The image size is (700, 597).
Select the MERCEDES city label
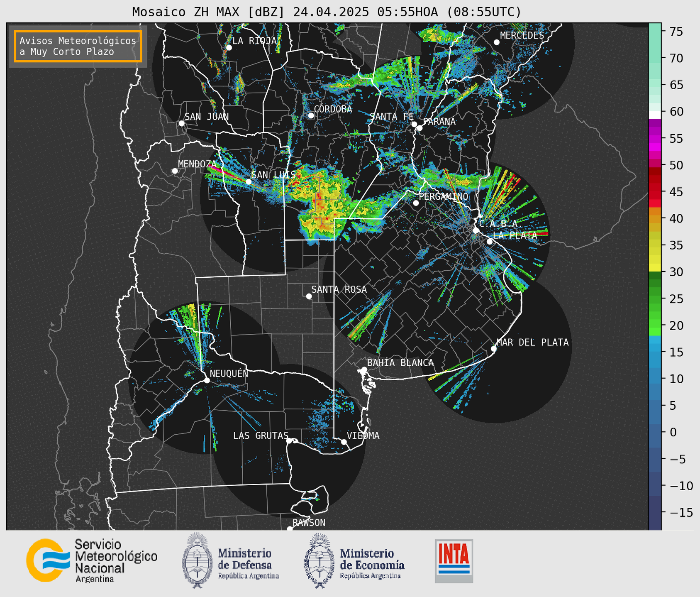(522, 35)
